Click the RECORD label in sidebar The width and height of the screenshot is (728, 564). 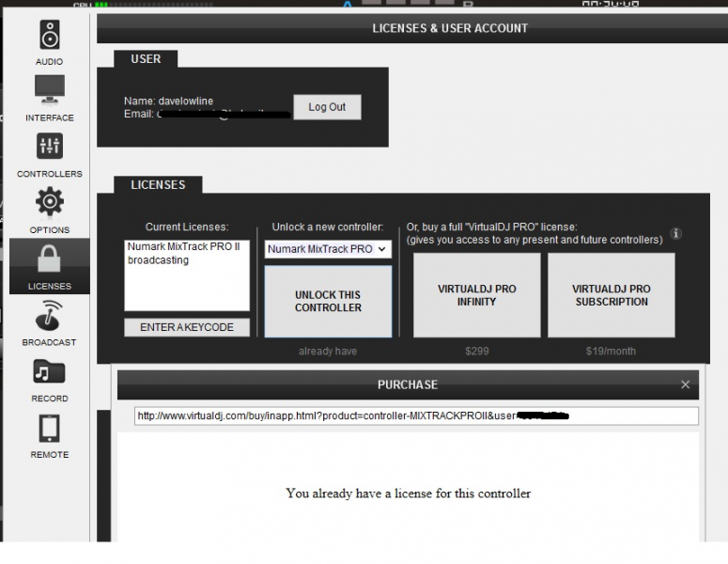[x=50, y=399]
